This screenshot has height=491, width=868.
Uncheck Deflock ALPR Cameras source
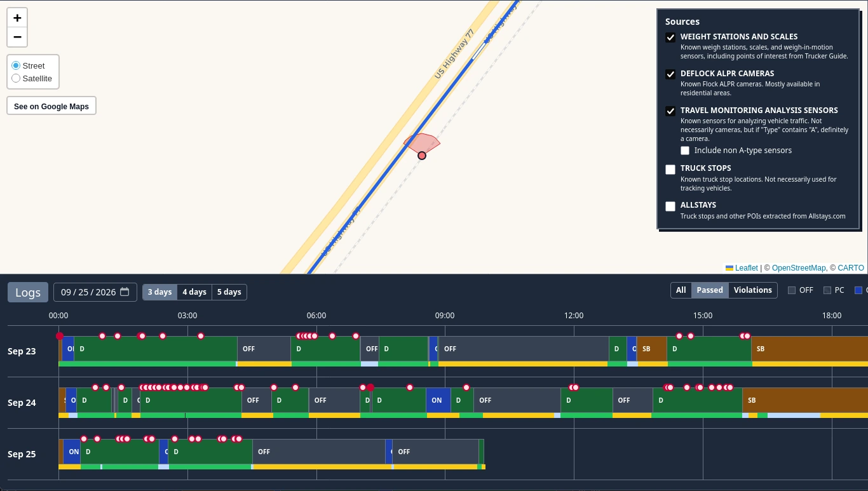pyautogui.click(x=670, y=74)
